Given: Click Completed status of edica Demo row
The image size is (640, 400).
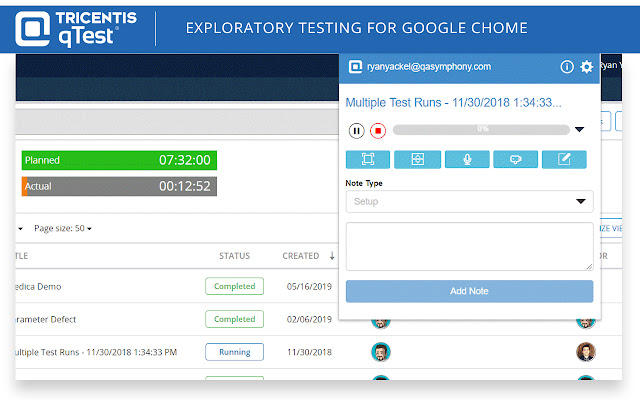Looking at the screenshot, I should coord(235,286).
